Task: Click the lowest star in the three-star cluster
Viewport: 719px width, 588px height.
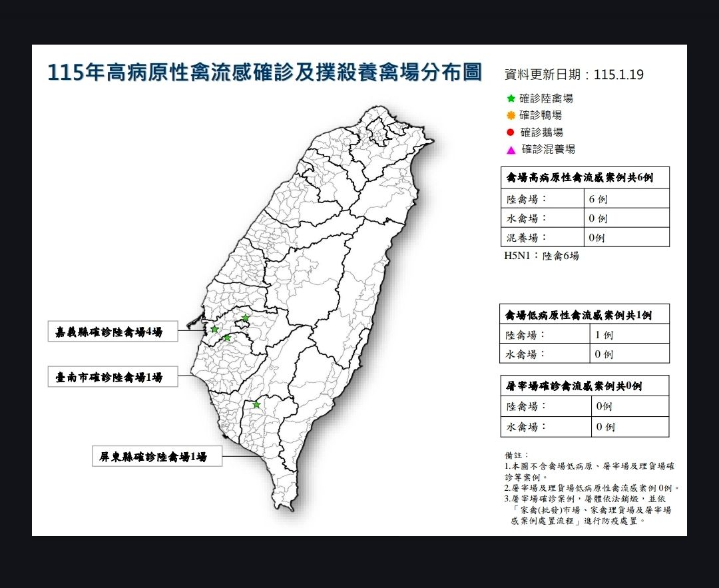Action: pos(227,338)
